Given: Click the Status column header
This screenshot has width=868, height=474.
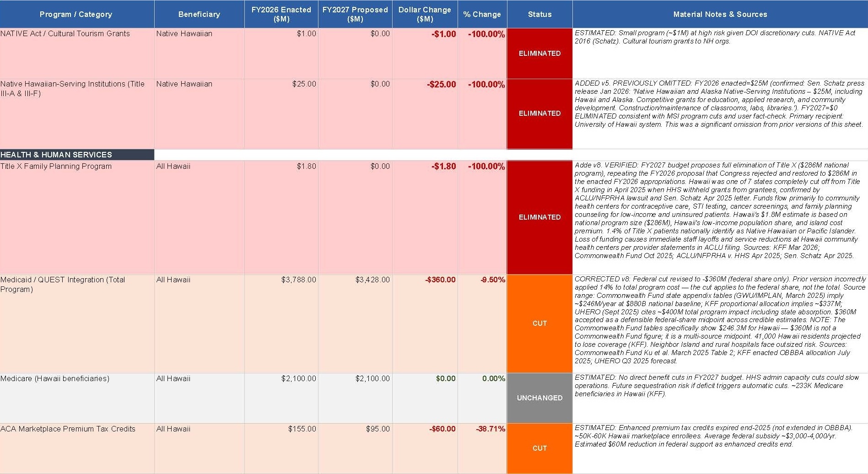Looking at the screenshot, I should coord(539,14).
